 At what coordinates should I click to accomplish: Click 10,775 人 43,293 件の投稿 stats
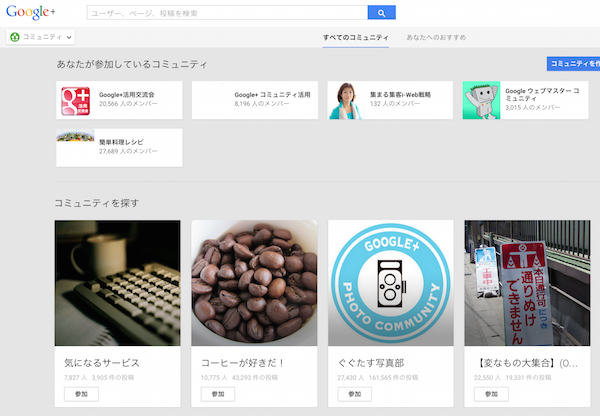click(240, 378)
